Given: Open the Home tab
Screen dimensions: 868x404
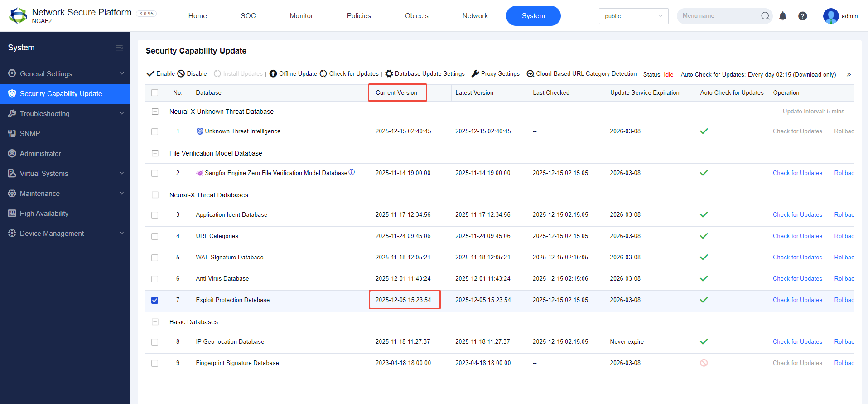Looking at the screenshot, I should point(198,16).
